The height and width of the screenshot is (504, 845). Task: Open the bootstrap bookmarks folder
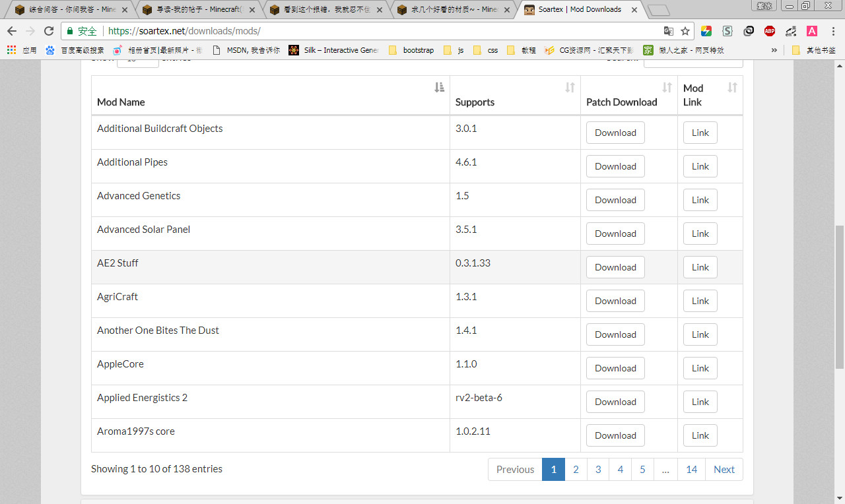coord(411,50)
